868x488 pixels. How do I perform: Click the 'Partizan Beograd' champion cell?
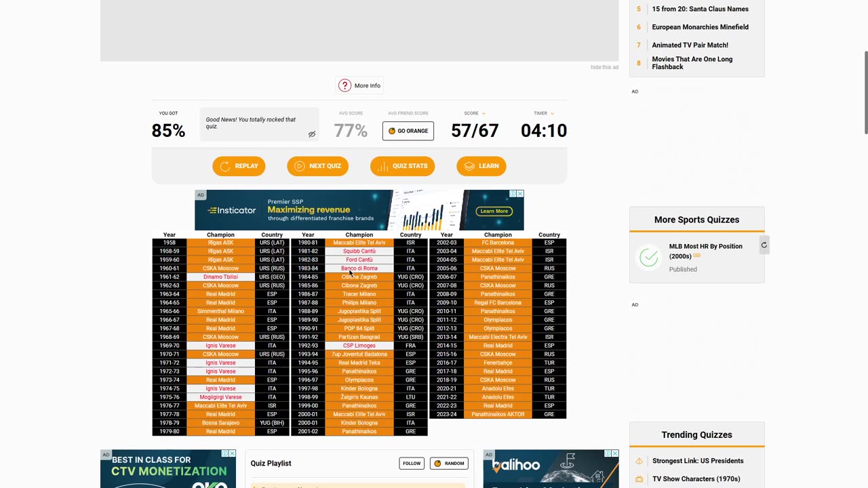click(x=359, y=338)
